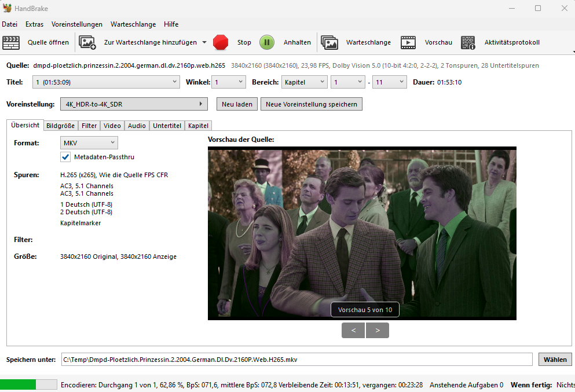Click the H.265 (x265) video track text
This screenshot has width=575, height=392.
[114, 175]
